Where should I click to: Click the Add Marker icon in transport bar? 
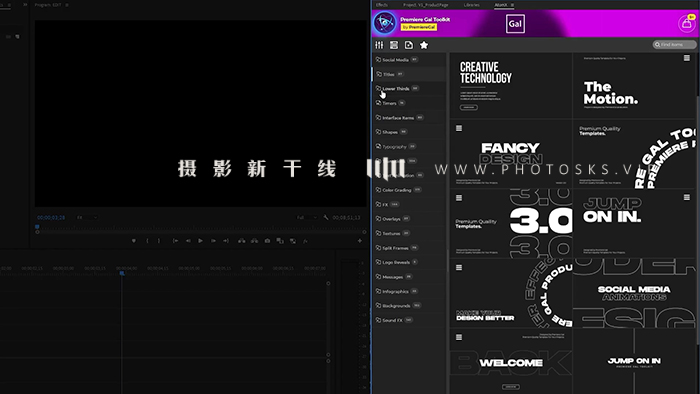pyautogui.click(x=133, y=241)
